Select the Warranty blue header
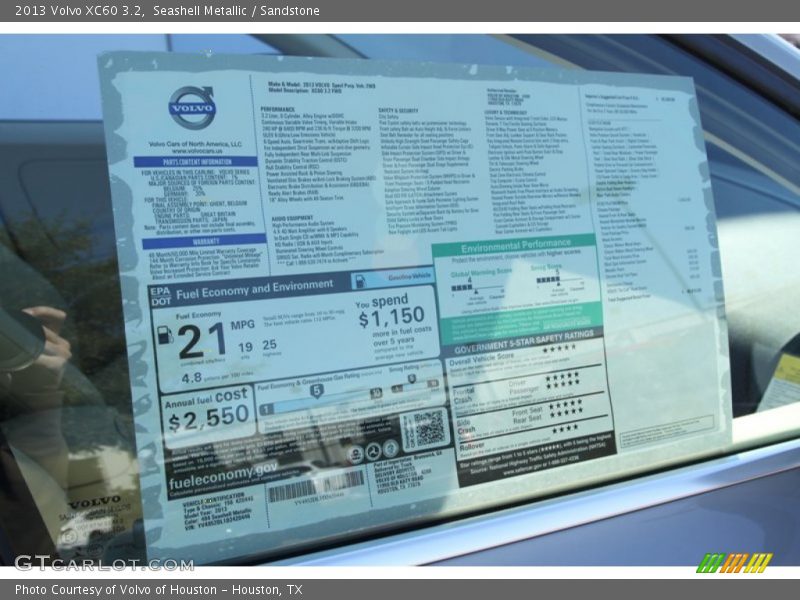The image size is (800, 600). tap(204, 241)
